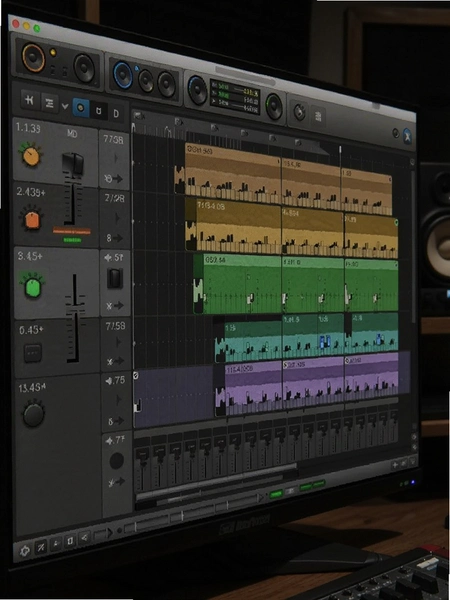Expand the 7.738 track using its play triangle
This screenshot has height=600, width=450.
click(x=117, y=158)
